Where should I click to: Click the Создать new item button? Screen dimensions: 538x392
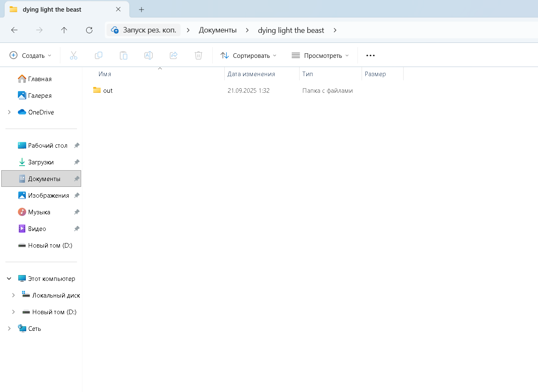tap(30, 55)
